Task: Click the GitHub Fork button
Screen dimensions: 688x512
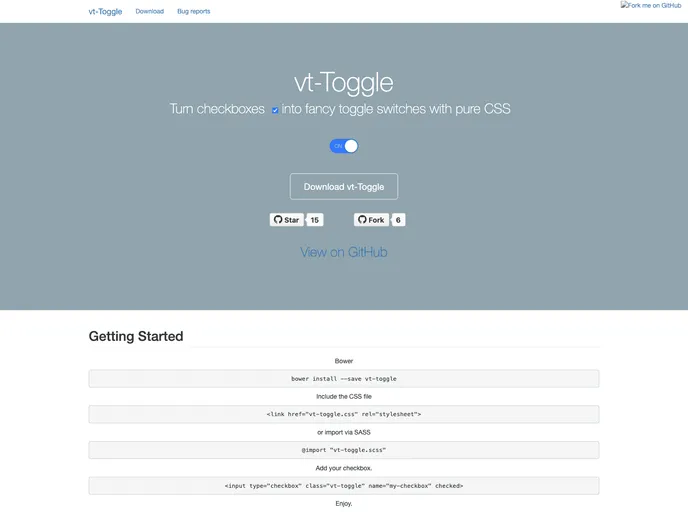Action: (371, 220)
